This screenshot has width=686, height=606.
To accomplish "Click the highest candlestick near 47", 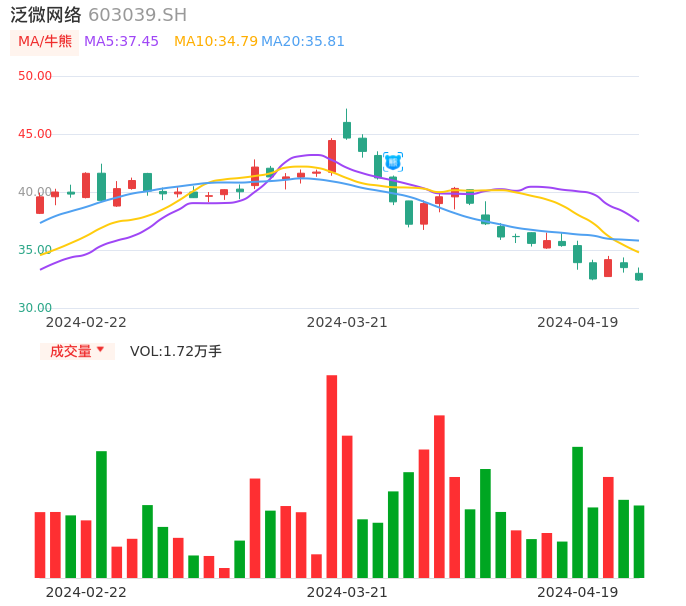I will 347,125.
